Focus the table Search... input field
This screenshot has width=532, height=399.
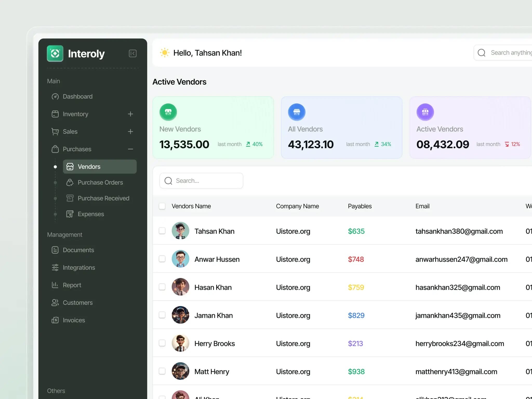click(x=201, y=181)
